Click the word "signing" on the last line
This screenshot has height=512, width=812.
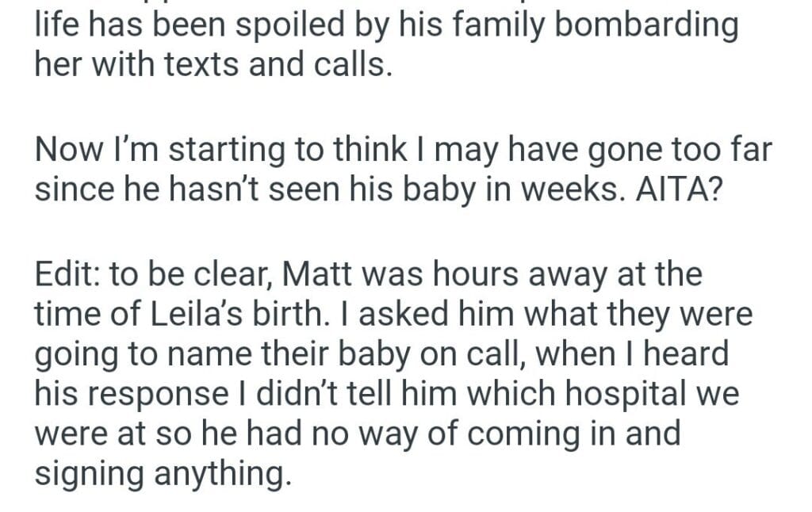click(x=87, y=474)
